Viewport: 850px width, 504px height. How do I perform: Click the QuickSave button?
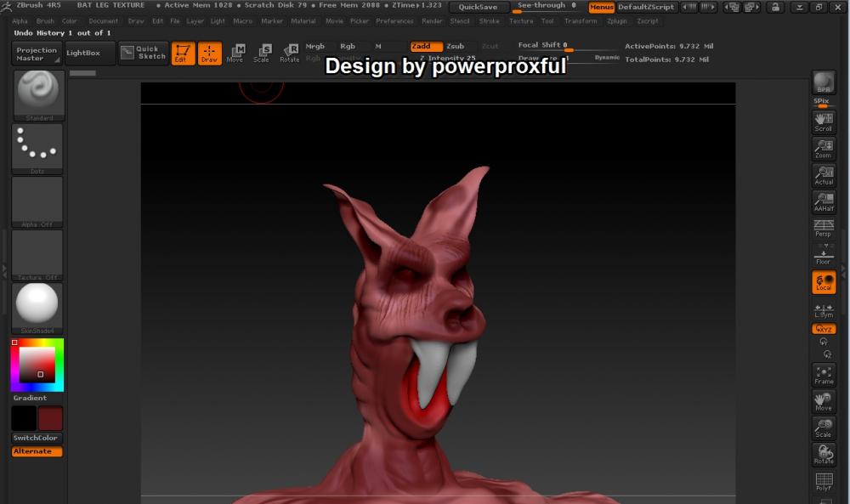point(478,7)
